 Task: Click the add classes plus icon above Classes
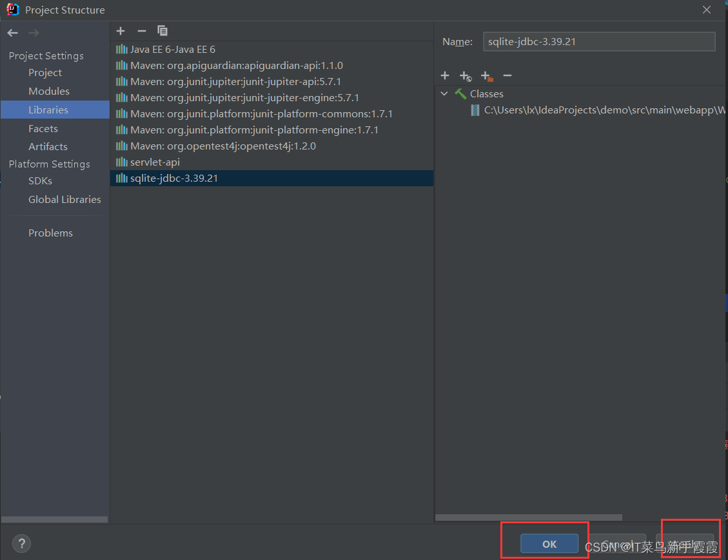[x=445, y=75]
